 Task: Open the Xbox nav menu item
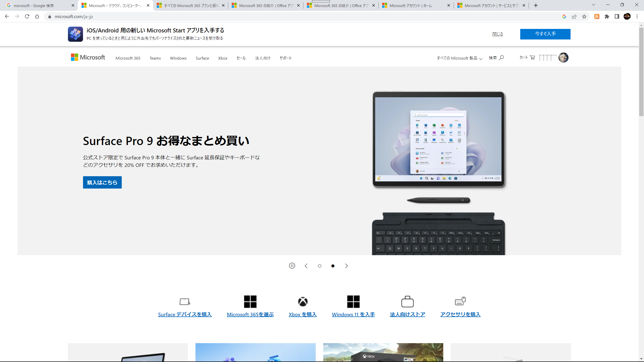pyautogui.click(x=223, y=58)
